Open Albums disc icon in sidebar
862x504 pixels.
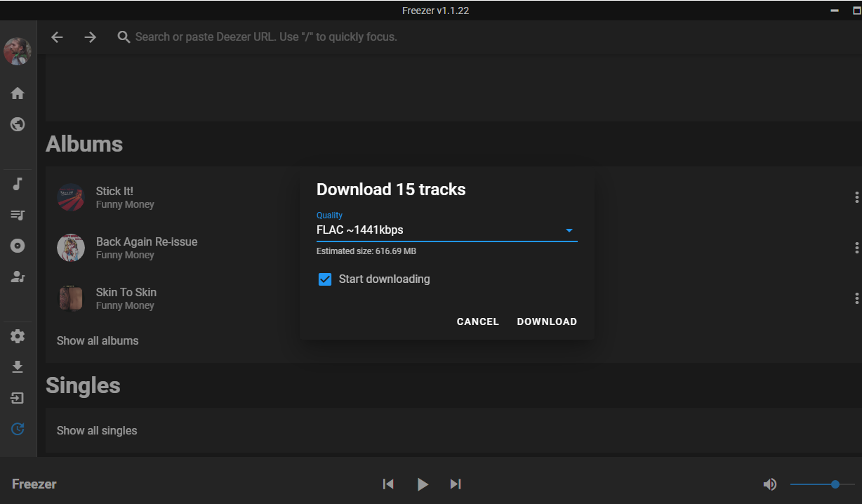[18, 246]
